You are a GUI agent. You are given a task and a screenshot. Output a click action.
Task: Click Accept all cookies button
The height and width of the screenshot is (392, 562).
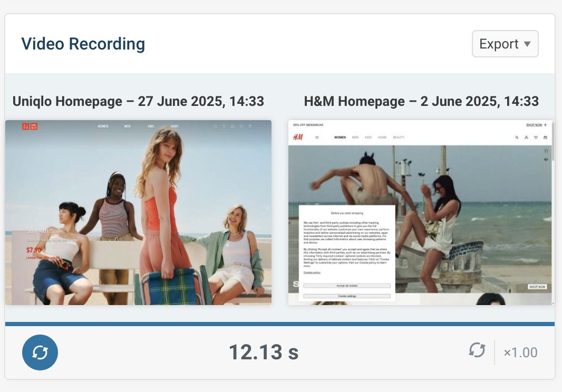pyautogui.click(x=347, y=286)
